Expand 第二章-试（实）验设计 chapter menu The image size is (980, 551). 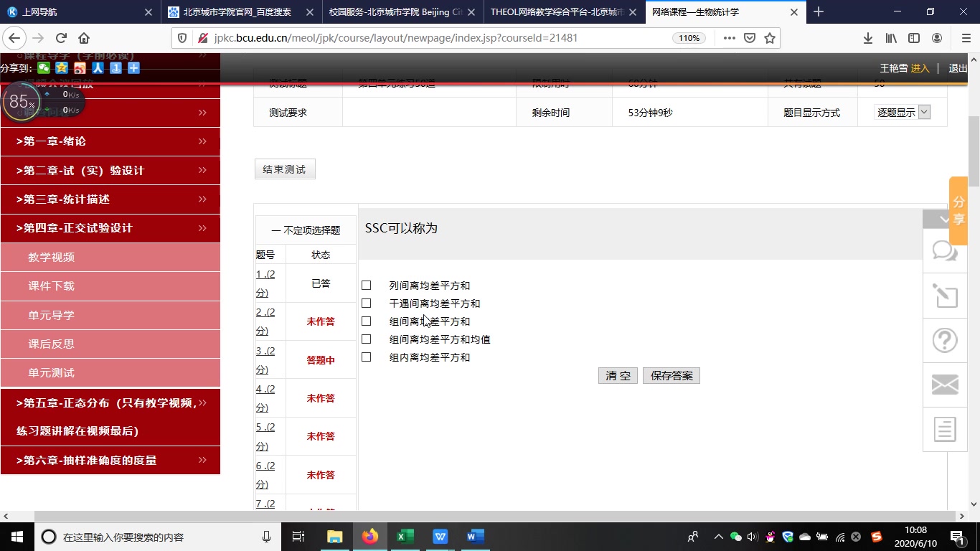(110, 170)
